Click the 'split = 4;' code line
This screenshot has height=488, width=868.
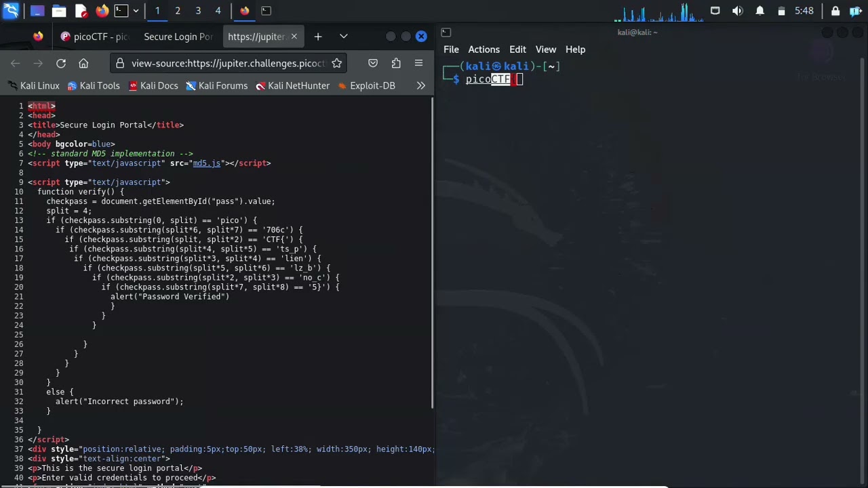(68, 211)
